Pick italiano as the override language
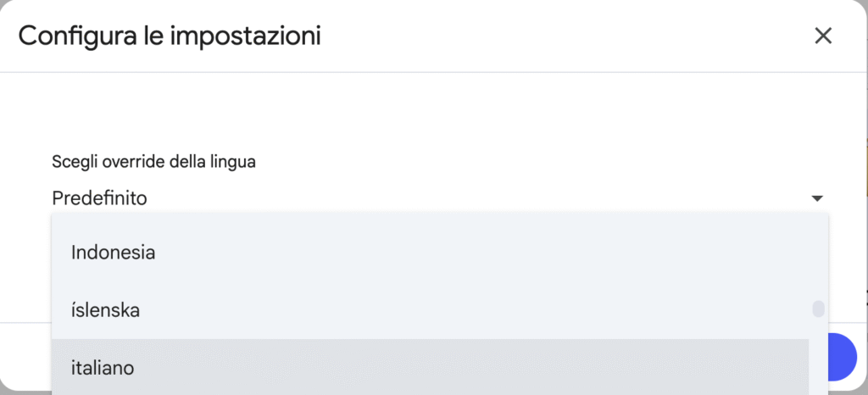 (103, 368)
